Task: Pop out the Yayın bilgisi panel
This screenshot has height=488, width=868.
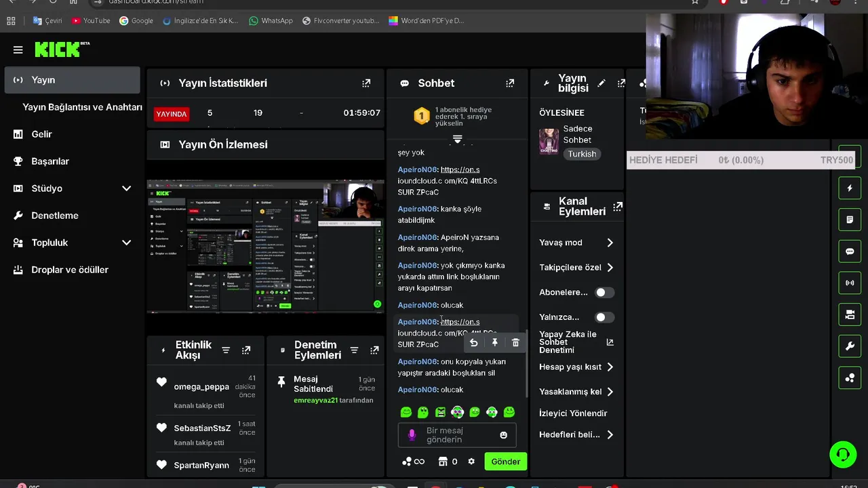Action: [x=620, y=83]
